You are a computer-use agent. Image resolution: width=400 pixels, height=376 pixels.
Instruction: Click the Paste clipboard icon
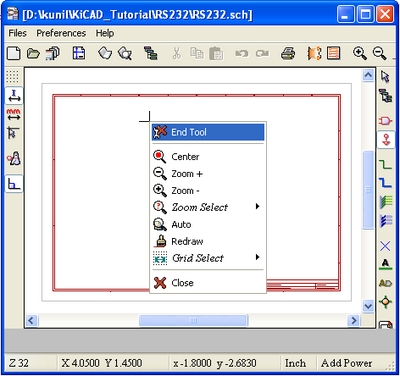click(x=216, y=53)
